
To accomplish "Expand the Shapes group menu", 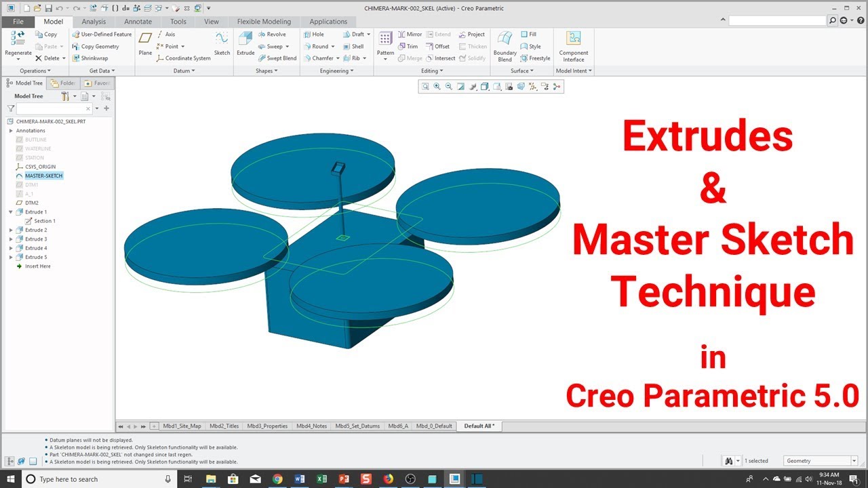I will 266,70.
